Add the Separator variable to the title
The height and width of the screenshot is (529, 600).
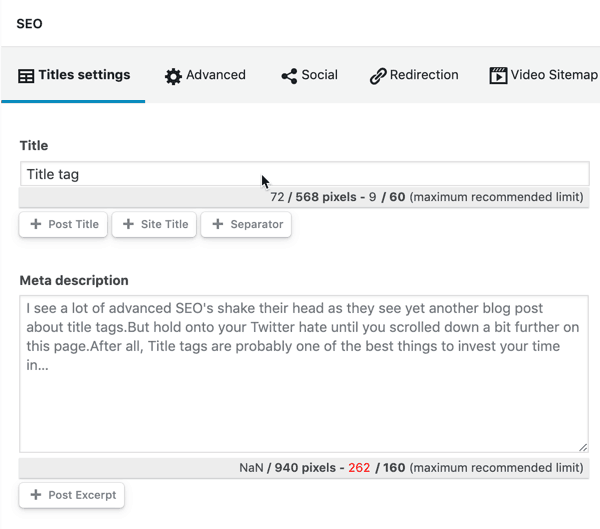(x=246, y=224)
